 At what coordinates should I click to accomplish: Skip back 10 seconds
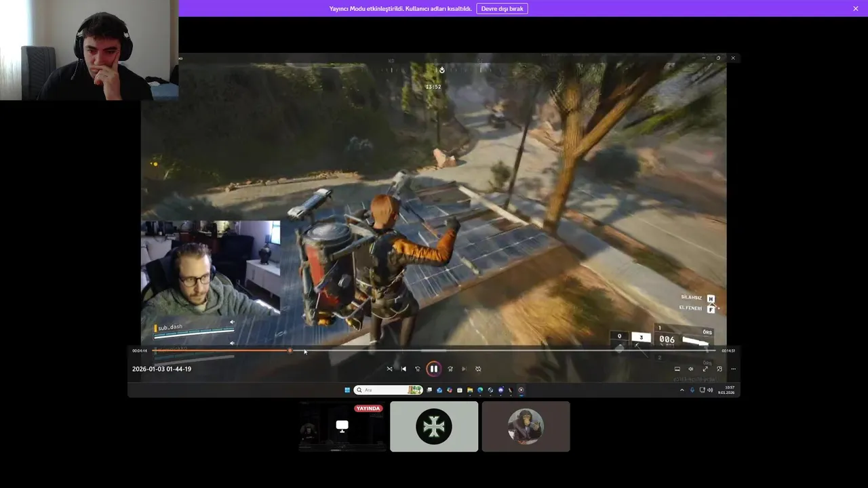coord(418,369)
